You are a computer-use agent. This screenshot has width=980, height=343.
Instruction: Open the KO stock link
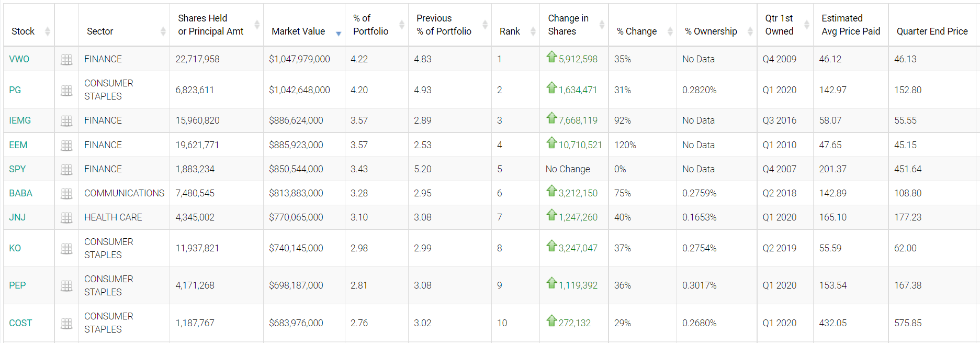click(x=15, y=248)
